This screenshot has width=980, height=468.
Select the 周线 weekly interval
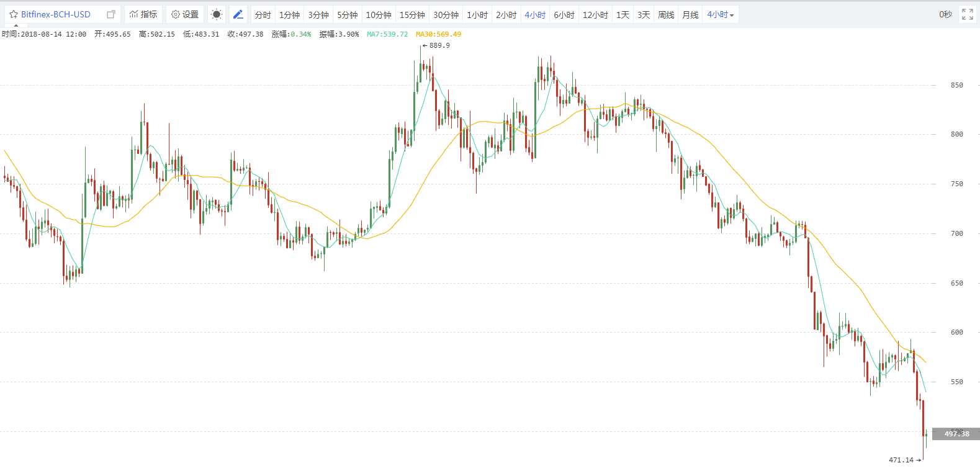point(666,15)
